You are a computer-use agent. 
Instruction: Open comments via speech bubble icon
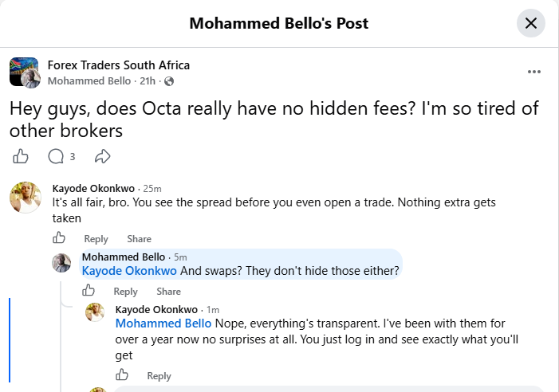pos(56,156)
